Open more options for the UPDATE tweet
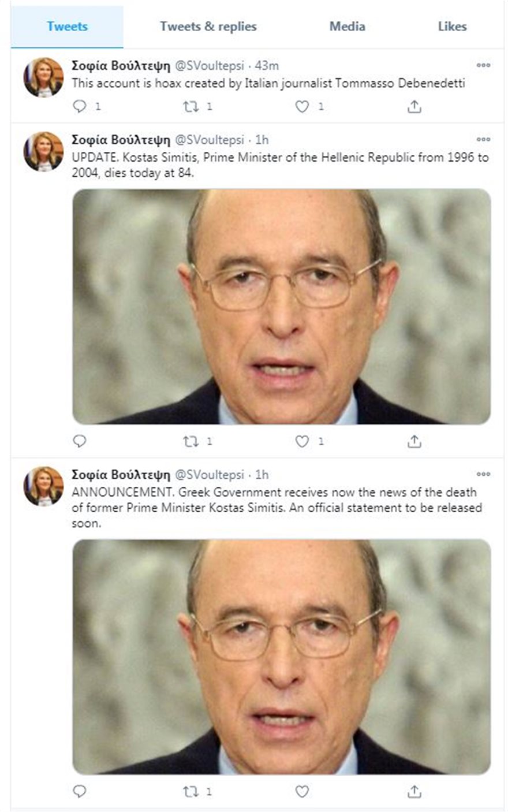The width and height of the screenshot is (508, 812). coord(483,139)
